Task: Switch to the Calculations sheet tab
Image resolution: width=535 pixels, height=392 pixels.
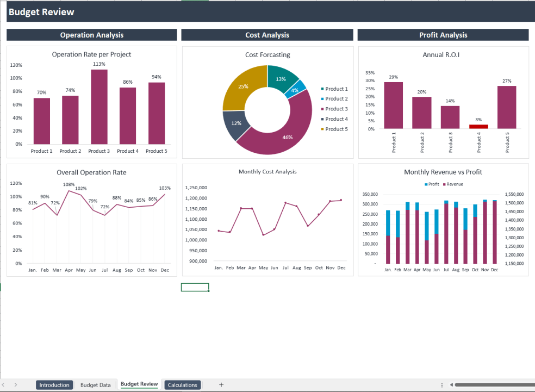Action: pos(182,384)
